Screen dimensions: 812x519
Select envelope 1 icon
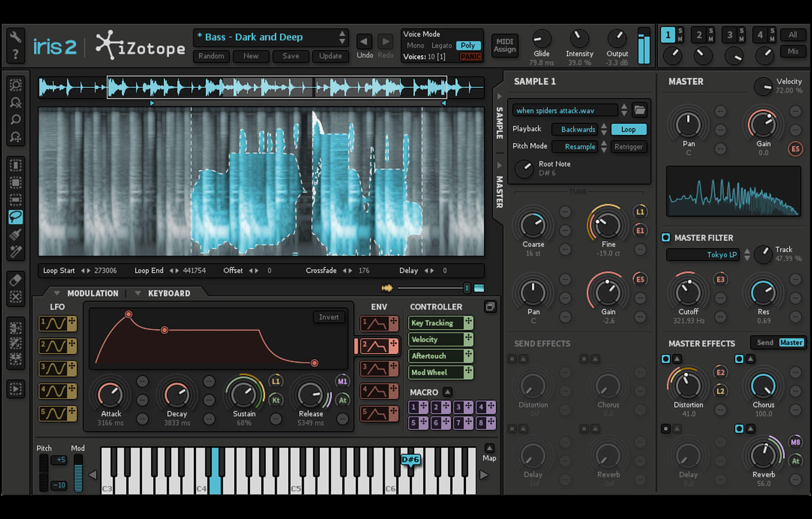[x=376, y=323]
